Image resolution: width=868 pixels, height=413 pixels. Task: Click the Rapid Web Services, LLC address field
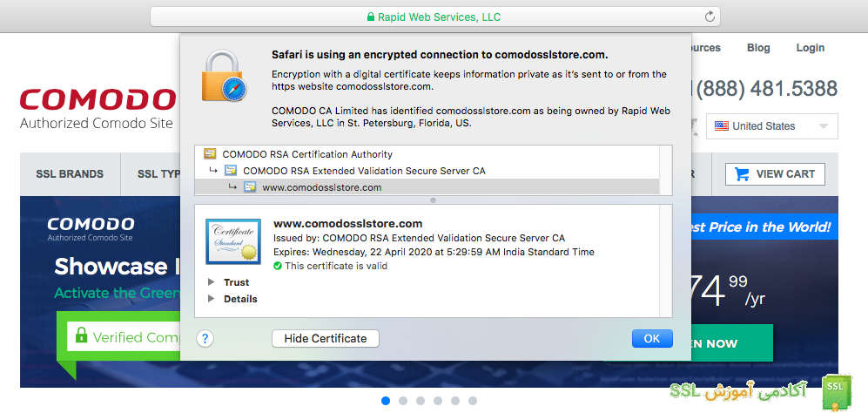click(435, 17)
